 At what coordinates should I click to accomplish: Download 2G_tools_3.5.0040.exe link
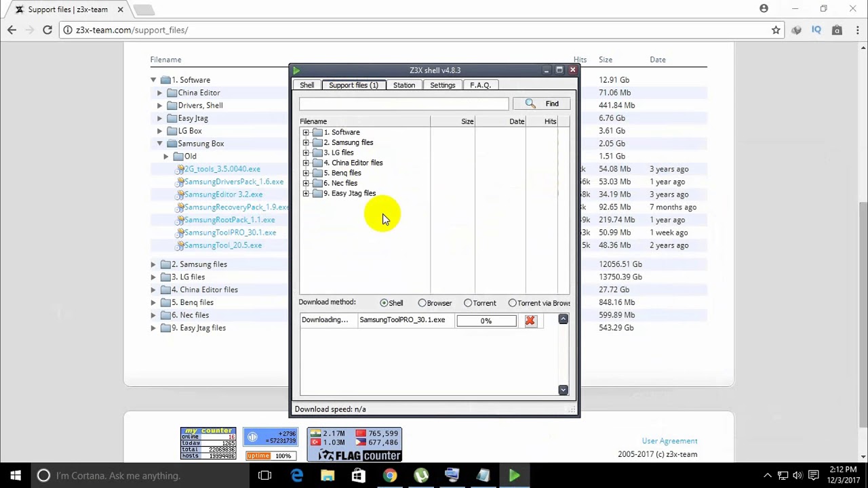pos(222,169)
